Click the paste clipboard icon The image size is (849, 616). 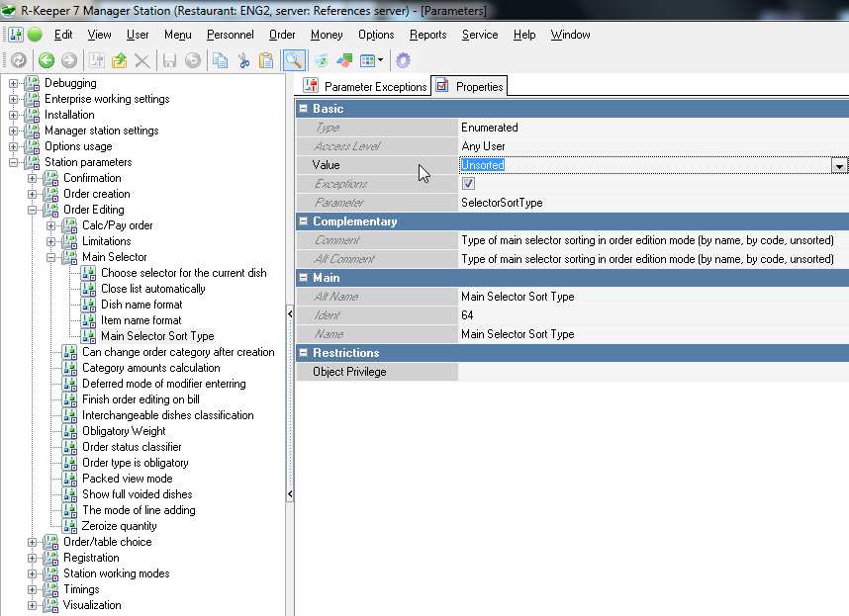[x=266, y=60]
